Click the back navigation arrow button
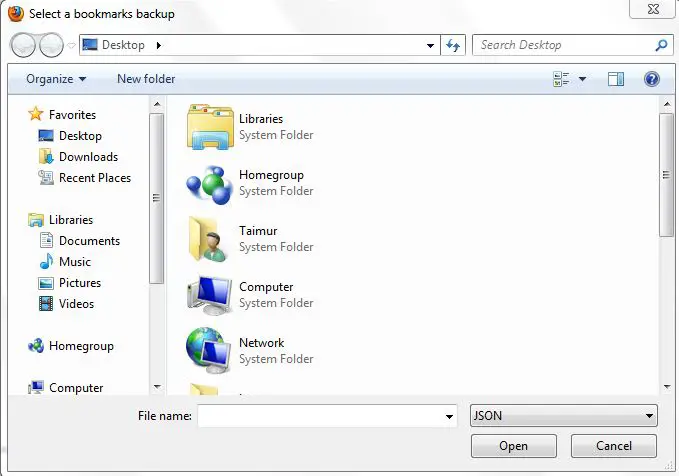 coord(23,45)
